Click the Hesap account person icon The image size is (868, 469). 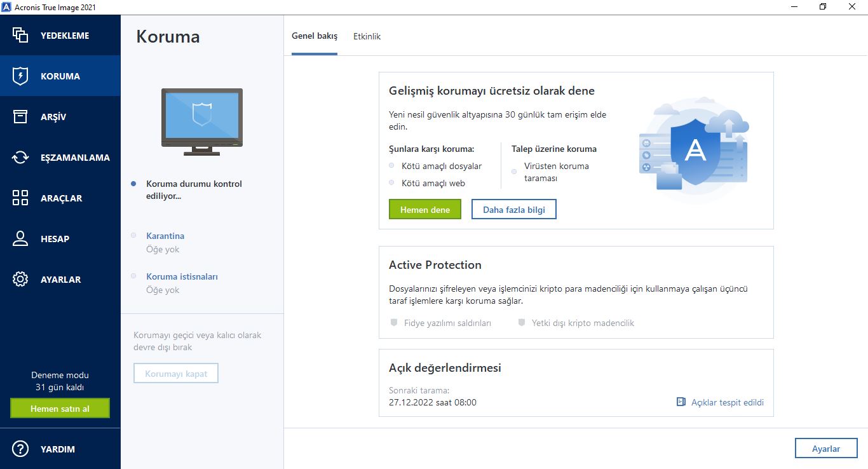pos(20,238)
